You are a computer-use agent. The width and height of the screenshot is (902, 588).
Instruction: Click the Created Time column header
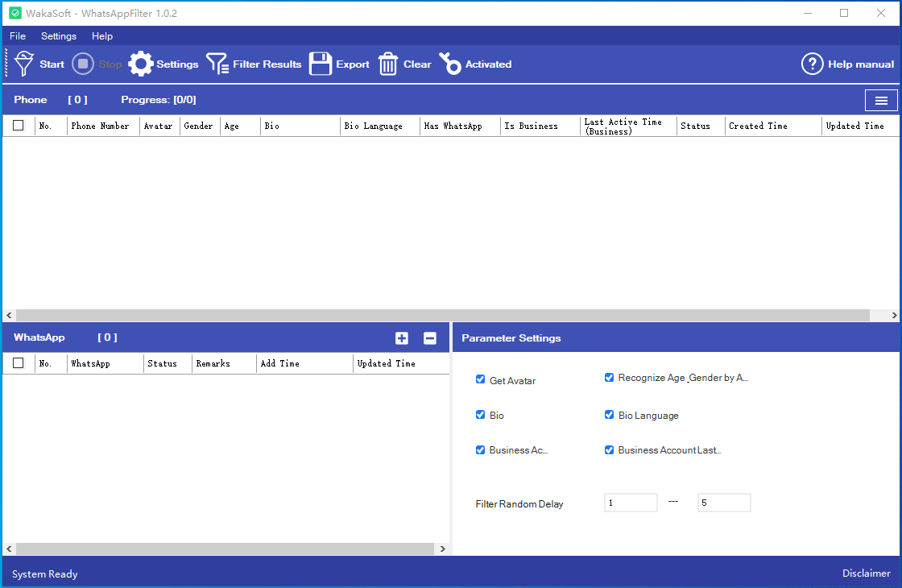point(773,126)
